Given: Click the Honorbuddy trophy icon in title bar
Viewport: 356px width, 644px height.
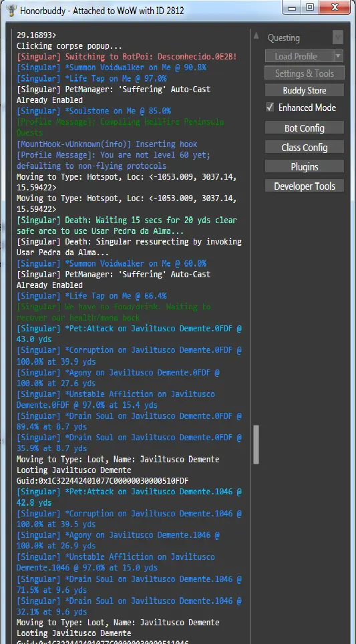Looking at the screenshot, I should [11, 10].
